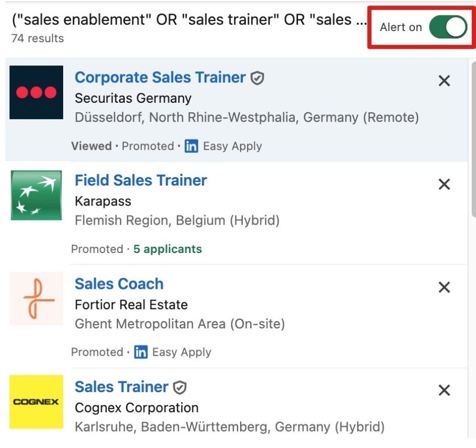This screenshot has width=476, height=448.
Task: Click the verified badge beside Corporate Sales Trainer
Action: (257, 78)
